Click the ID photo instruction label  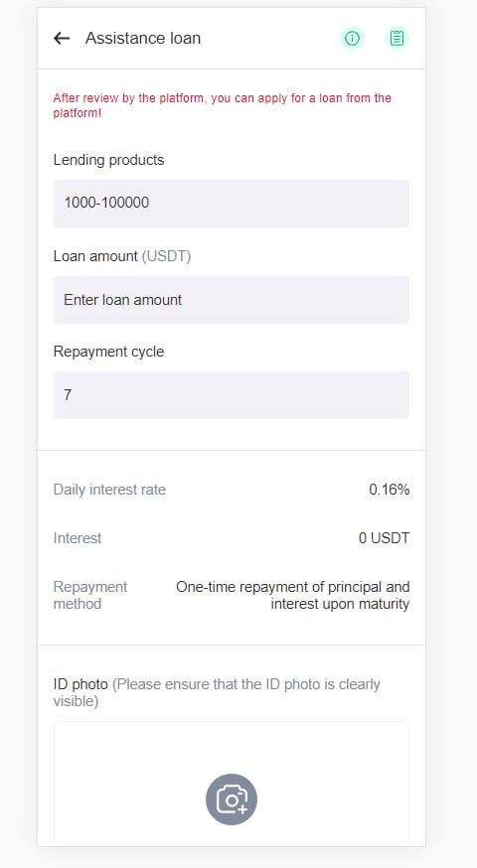(217, 692)
